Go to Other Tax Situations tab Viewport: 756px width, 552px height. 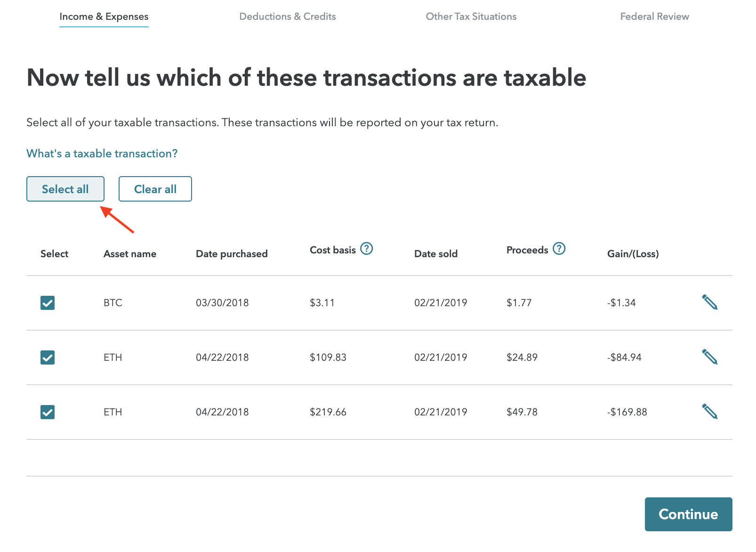click(471, 16)
